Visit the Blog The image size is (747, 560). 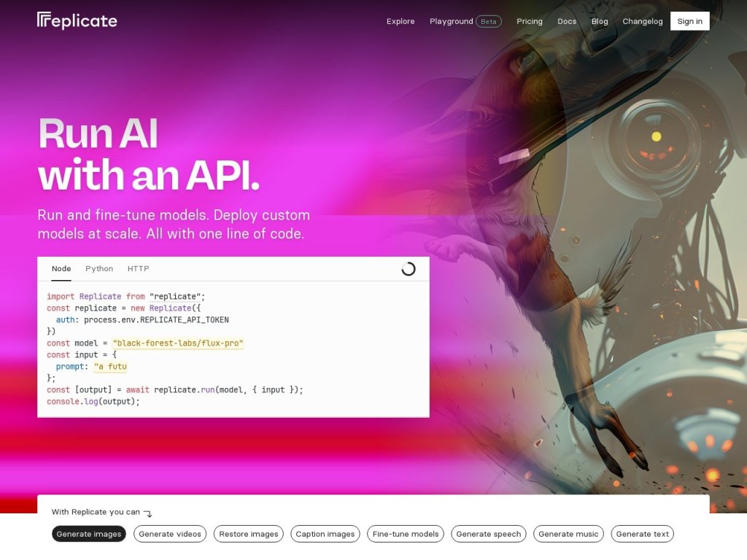[x=600, y=21]
